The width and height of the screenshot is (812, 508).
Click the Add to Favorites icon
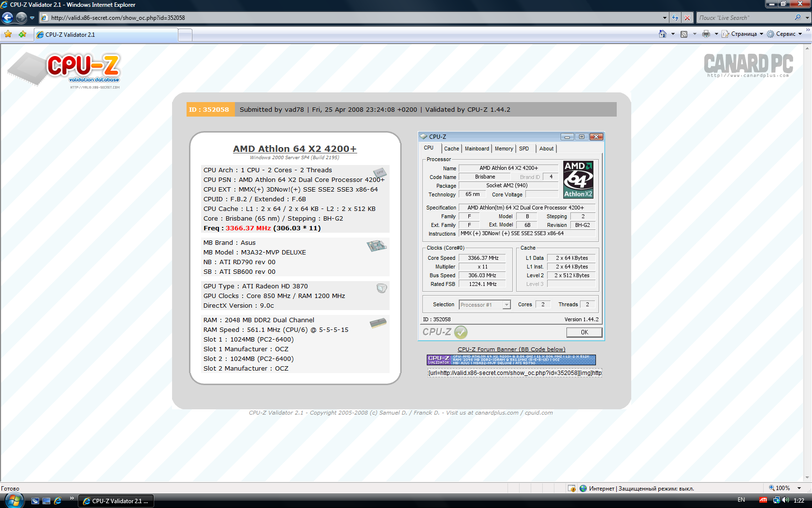tap(22, 34)
